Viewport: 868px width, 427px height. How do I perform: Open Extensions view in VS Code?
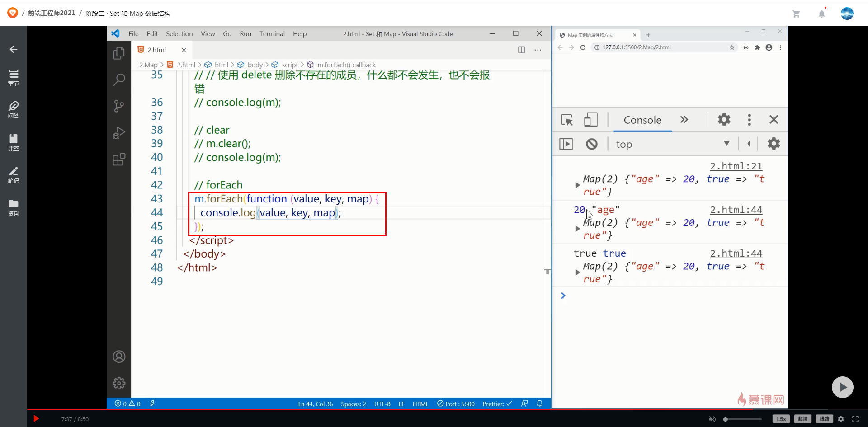pyautogui.click(x=119, y=160)
